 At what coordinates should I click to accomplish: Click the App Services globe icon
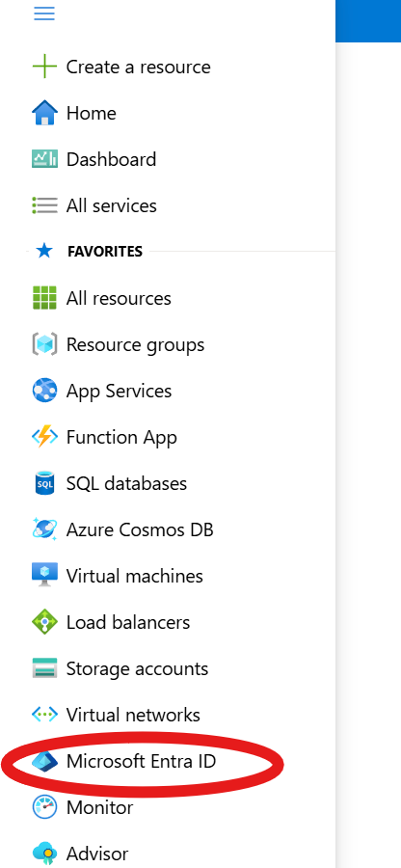point(44,391)
